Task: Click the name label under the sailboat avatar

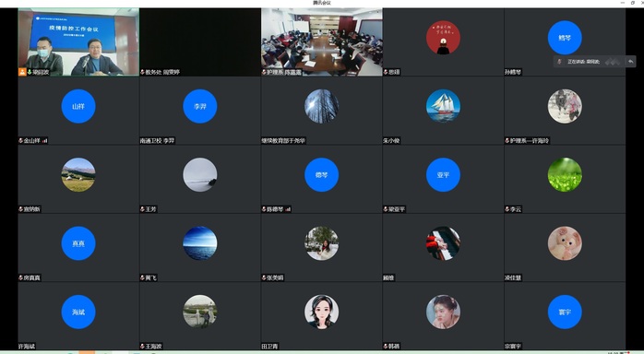Action: coord(391,141)
